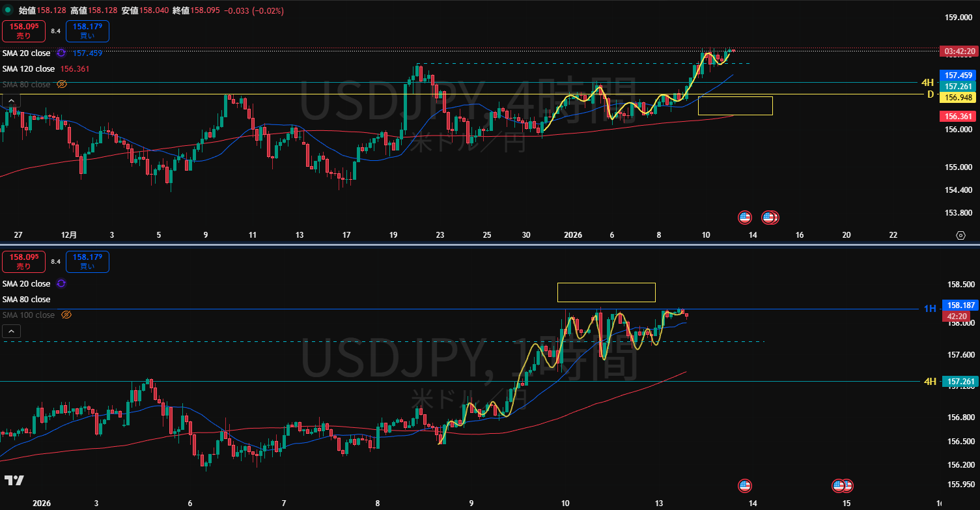Click the blue 1H price label 158.187
The image size is (980, 510).
point(960,305)
